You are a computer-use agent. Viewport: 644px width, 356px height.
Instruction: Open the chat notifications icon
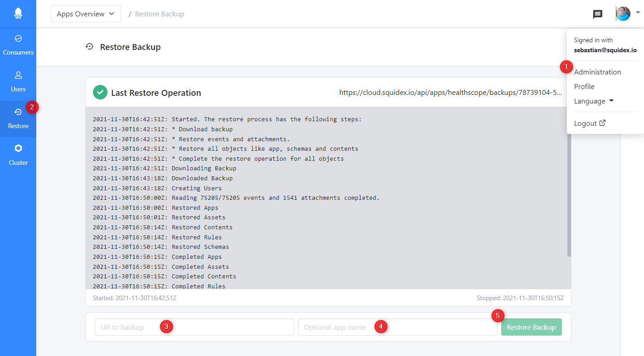pos(598,14)
